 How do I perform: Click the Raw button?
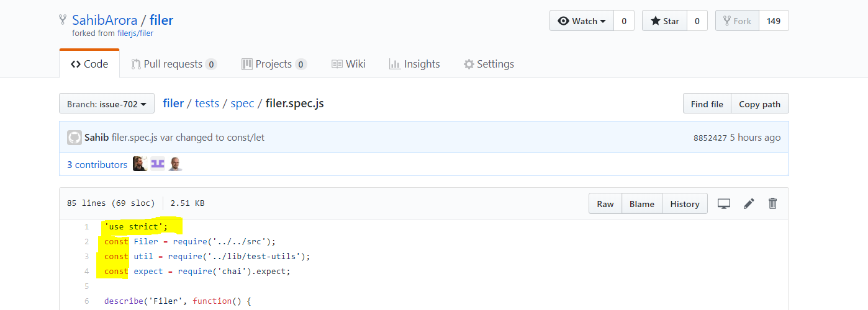[605, 204]
